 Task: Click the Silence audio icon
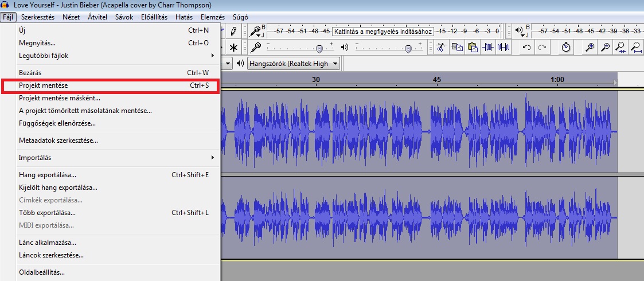pyautogui.click(x=504, y=47)
